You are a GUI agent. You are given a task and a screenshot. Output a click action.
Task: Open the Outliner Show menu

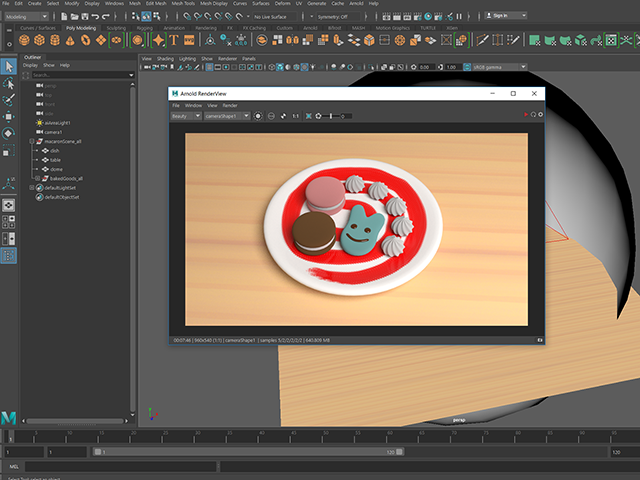(49, 65)
